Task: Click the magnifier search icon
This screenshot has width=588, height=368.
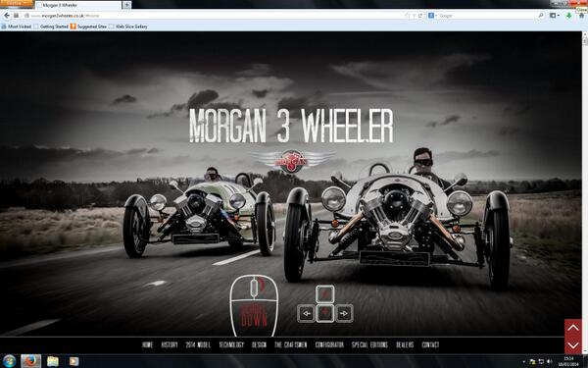Action: coord(541,16)
